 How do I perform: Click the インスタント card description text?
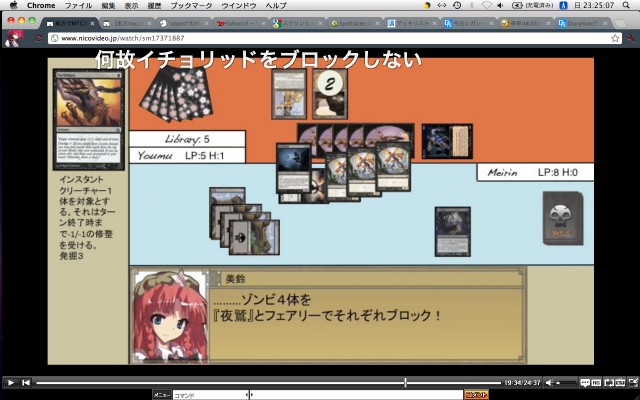click(x=86, y=218)
